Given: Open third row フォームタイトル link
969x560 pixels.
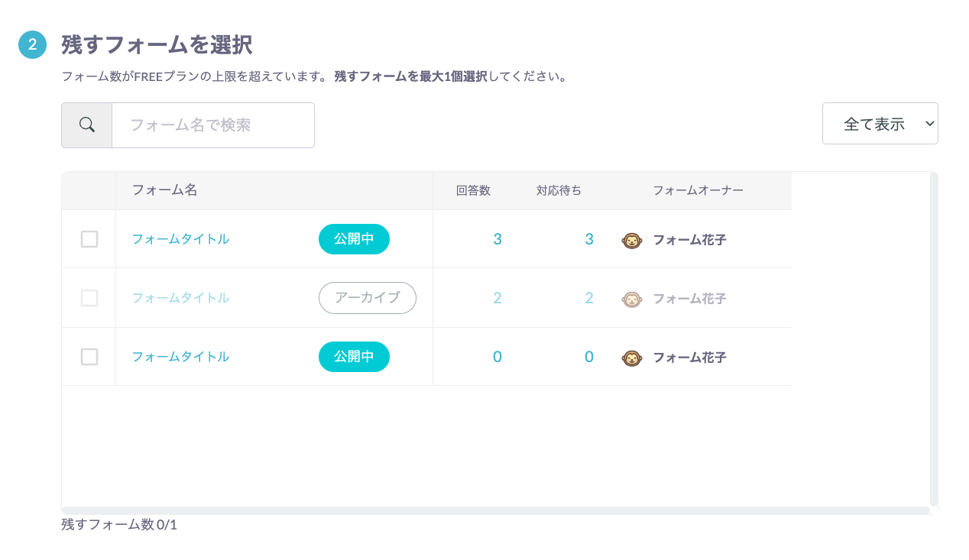Looking at the screenshot, I should coord(180,357).
